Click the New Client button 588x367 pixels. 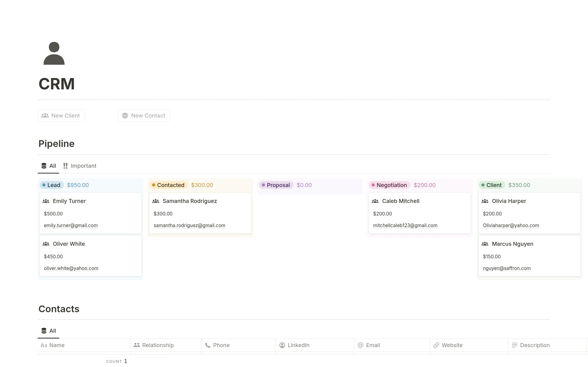pos(61,116)
